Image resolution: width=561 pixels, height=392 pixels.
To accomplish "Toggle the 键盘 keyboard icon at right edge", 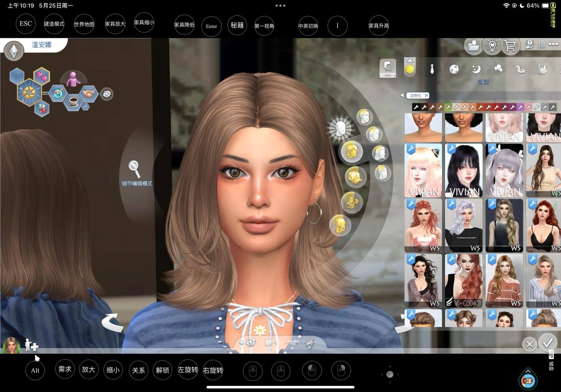I will click(551, 361).
